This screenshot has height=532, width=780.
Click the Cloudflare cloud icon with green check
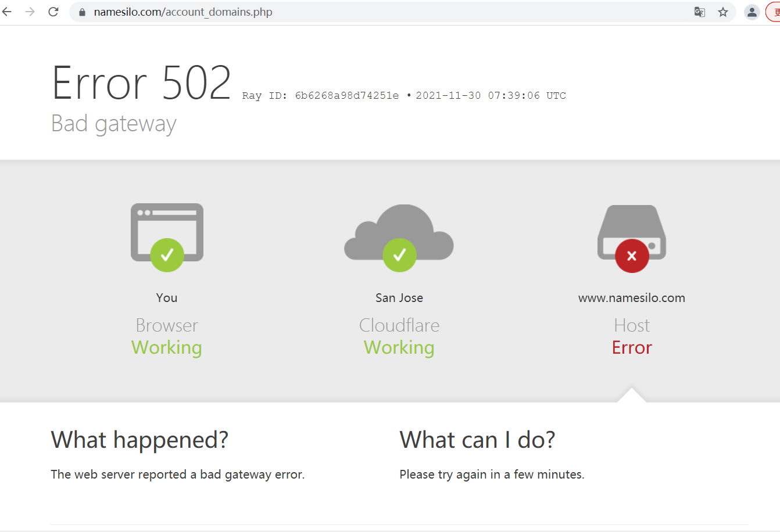399,237
